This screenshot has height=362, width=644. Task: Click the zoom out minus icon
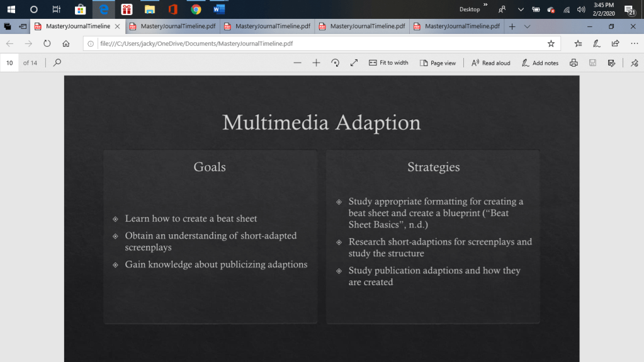pyautogui.click(x=298, y=63)
